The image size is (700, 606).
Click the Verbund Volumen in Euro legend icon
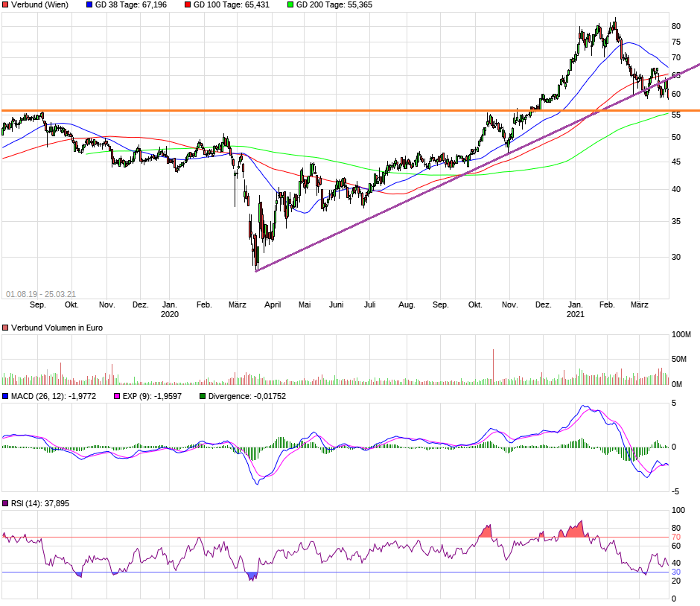[6, 327]
